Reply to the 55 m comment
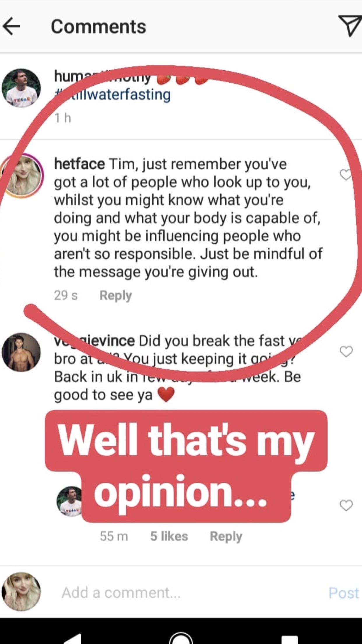 point(226,536)
